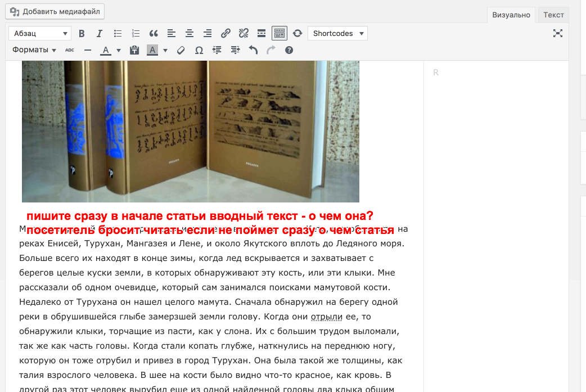Click the line starting "талия взрослого человека"

click(x=205, y=375)
